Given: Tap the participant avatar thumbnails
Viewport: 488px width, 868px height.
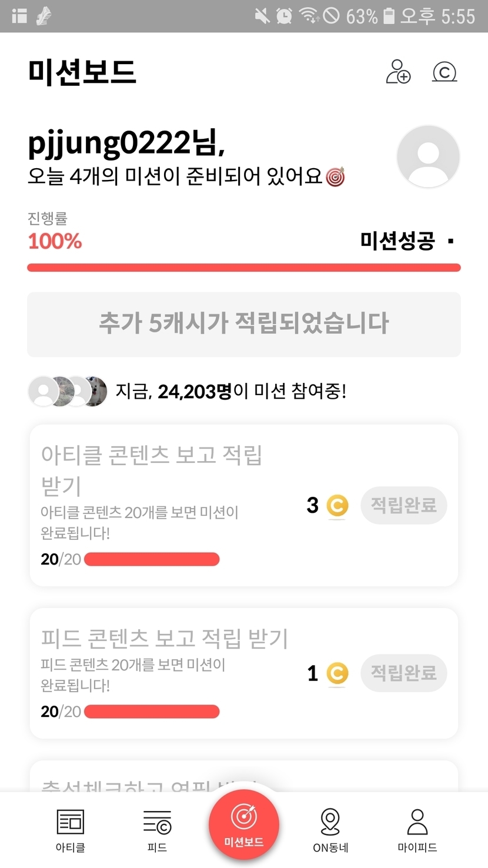Looking at the screenshot, I should tap(68, 391).
